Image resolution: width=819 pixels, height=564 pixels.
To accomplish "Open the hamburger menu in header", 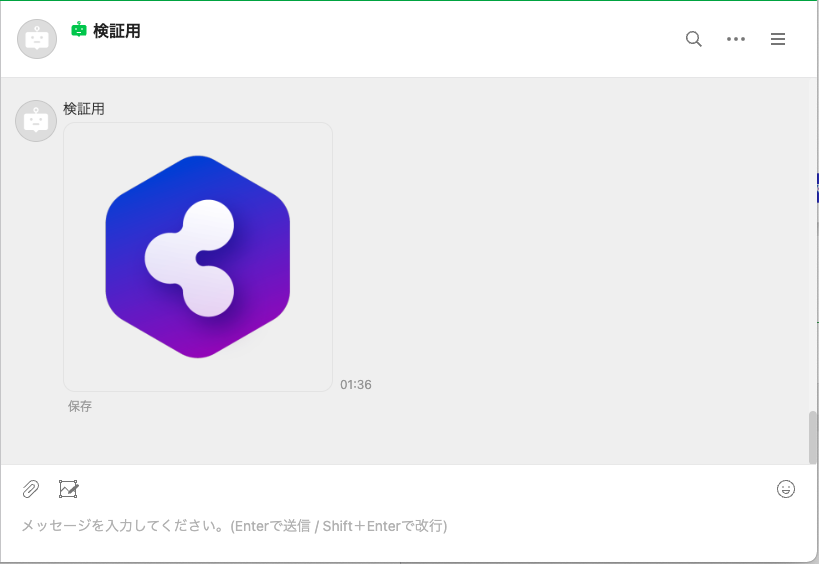I will (x=778, y=39).
